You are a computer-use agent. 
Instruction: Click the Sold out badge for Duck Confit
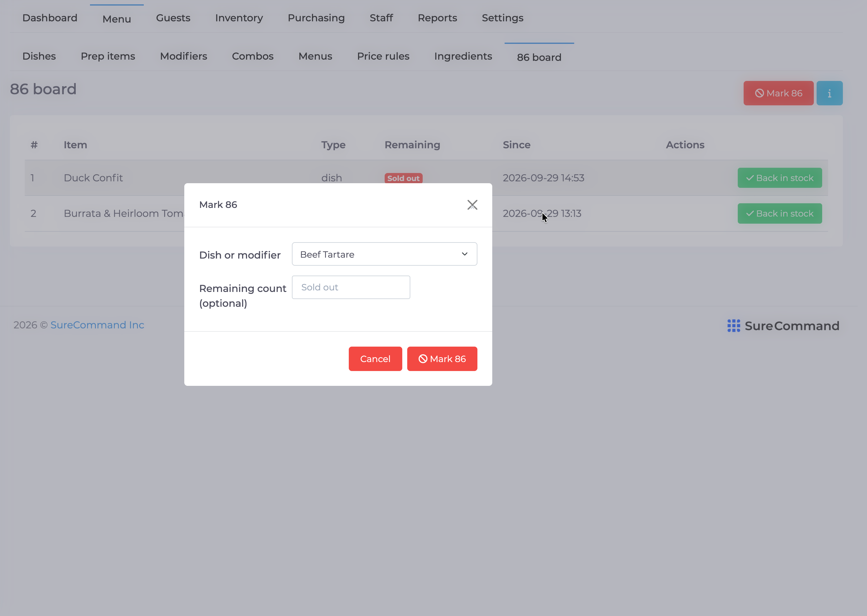pyautogui.click(x=403, y=178)
